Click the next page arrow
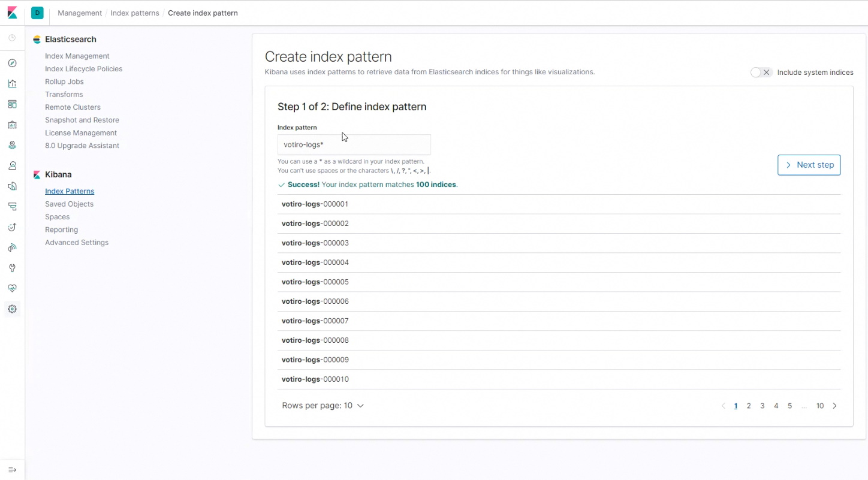The height and width of the screenshot is (480, 868). (834, 406)
